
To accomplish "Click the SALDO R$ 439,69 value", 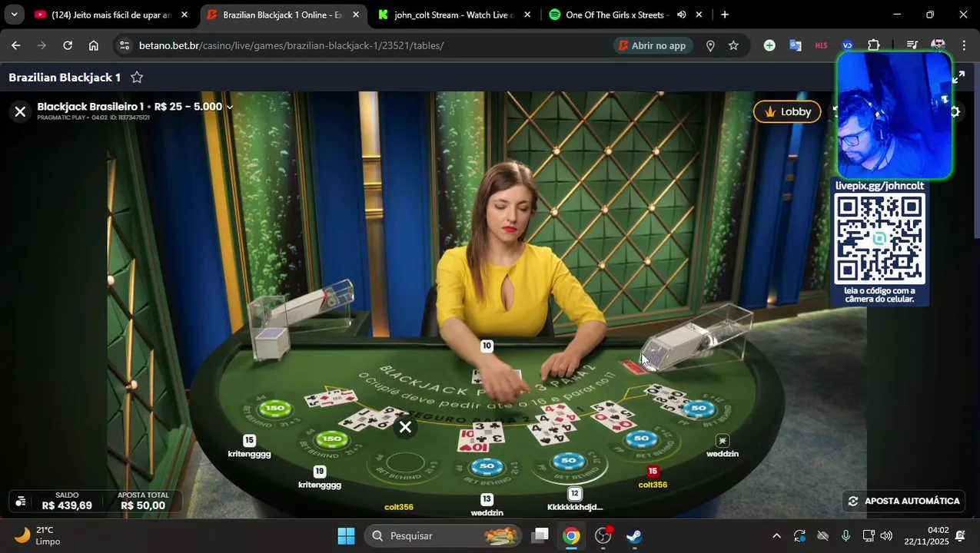I will tap(67, 505).
